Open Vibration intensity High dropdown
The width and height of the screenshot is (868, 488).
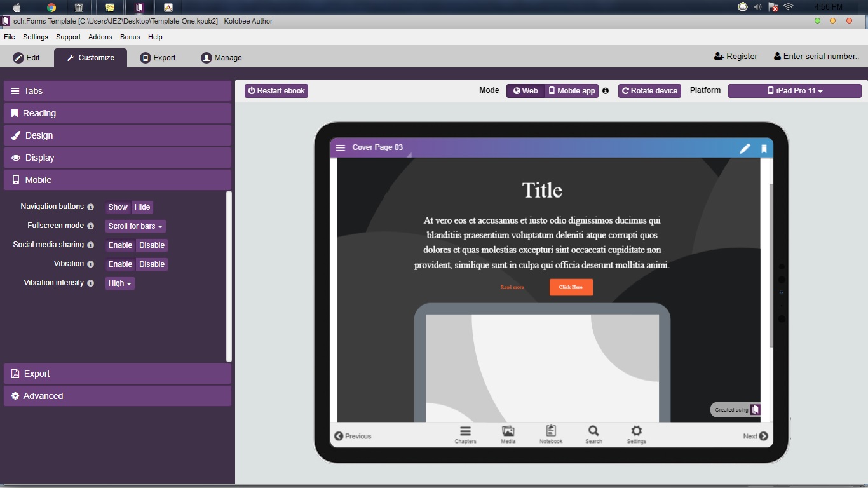(120, 283)
